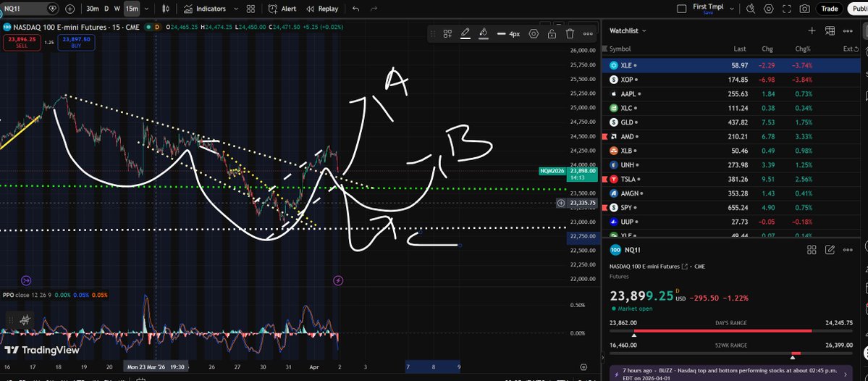Select the UUP row in watchlist

[x=731, y=222]
